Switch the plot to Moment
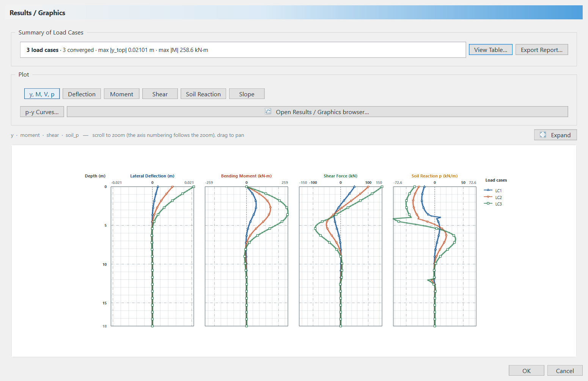 121,94
